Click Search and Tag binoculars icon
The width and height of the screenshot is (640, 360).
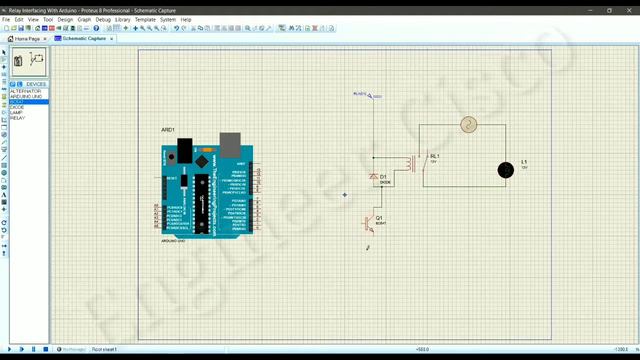[x=291, y=28]
